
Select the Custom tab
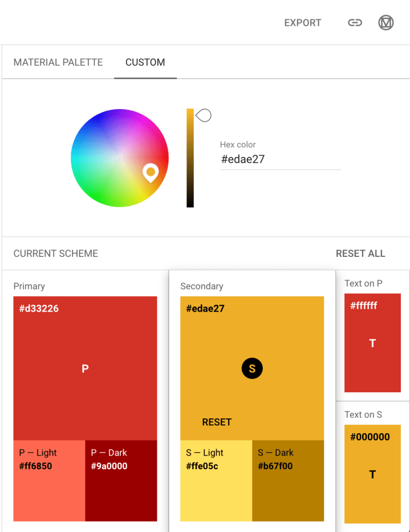tap(145, 62)
